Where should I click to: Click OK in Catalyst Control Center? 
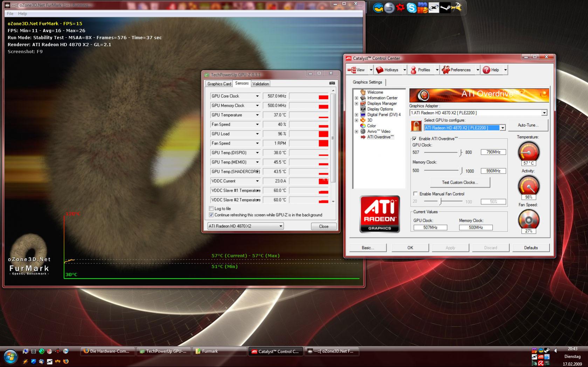click(410, 248)
